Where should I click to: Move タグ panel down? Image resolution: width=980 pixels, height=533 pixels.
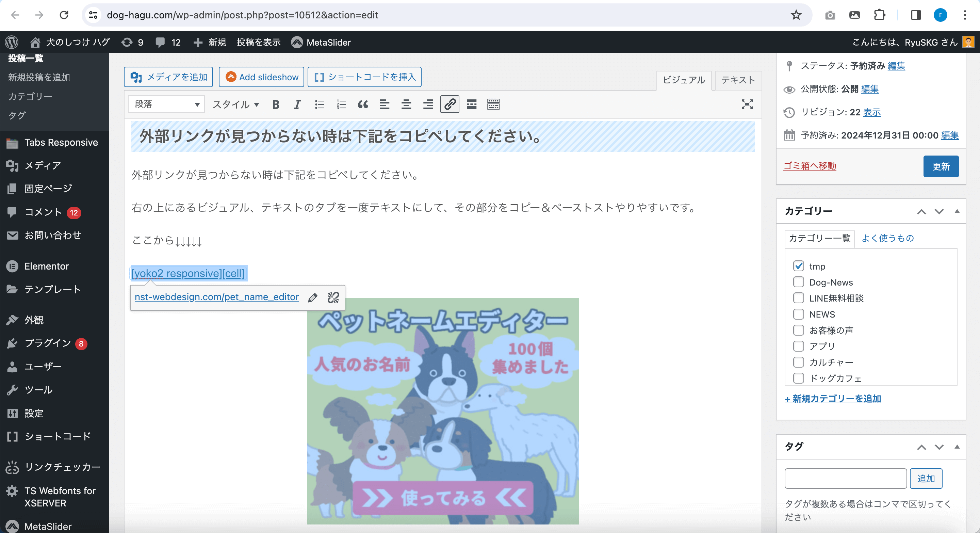(939, 447)
